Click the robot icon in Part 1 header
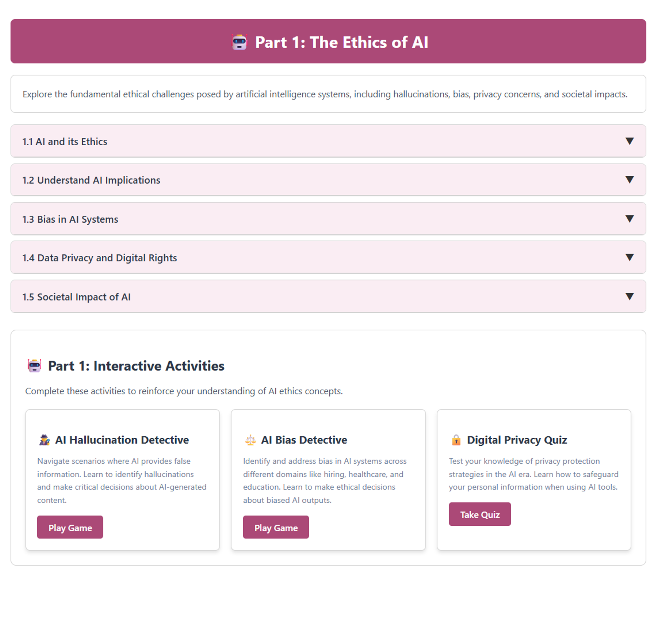Viewport: 672px width, 627px height. 239,42
